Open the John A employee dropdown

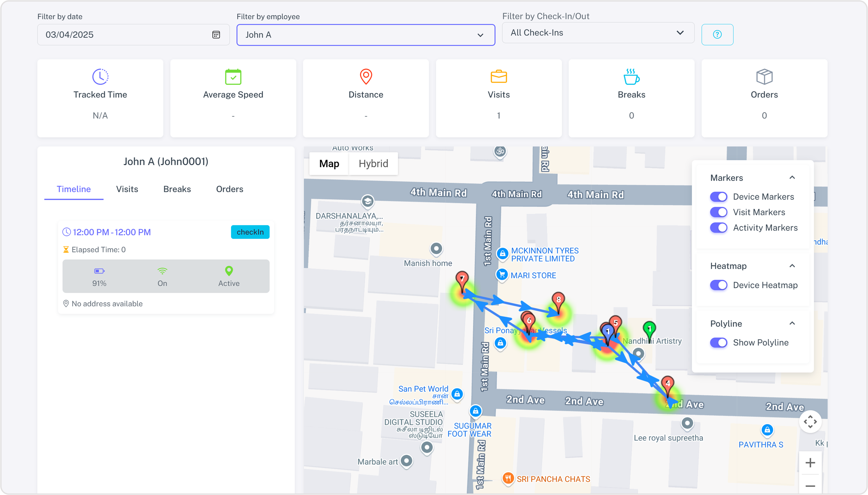click(x=365, y=35)
